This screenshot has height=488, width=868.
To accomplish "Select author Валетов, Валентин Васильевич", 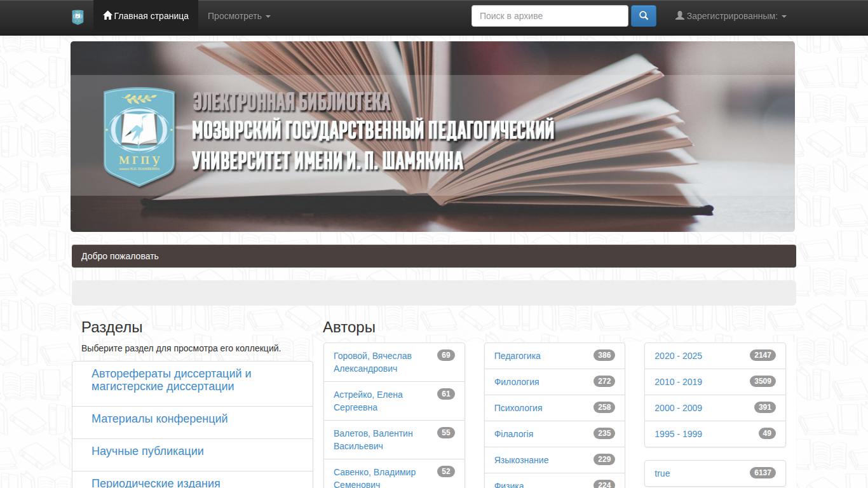I will (x=373, y=440).
